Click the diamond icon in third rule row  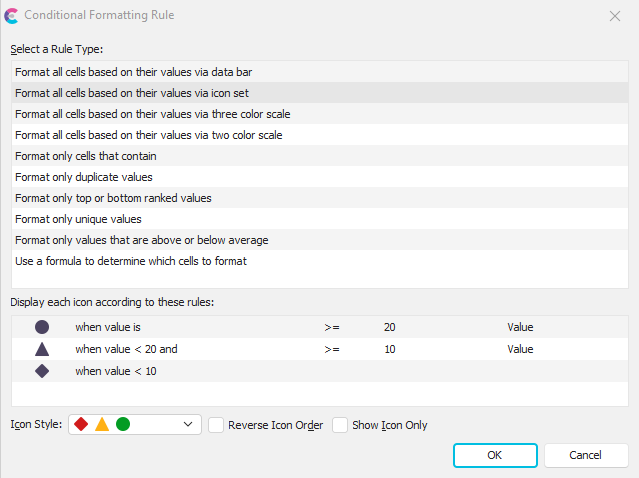tap(42, 371)
